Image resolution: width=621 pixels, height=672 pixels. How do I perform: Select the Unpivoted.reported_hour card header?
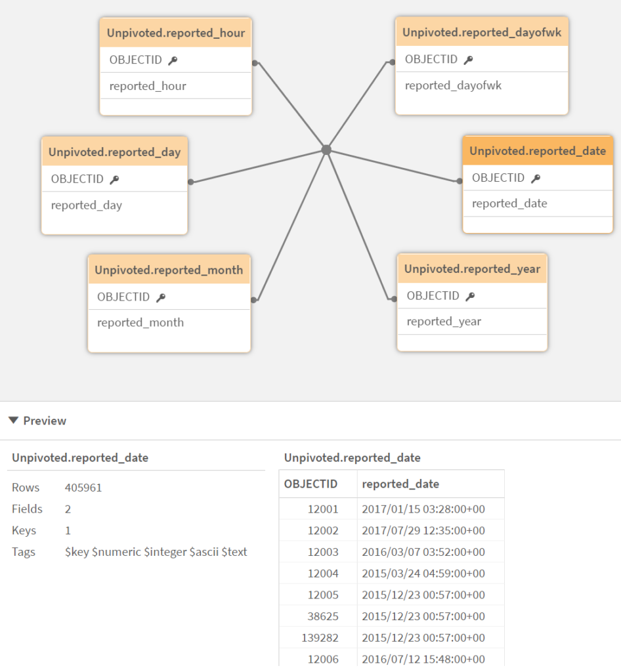point(175,31)
